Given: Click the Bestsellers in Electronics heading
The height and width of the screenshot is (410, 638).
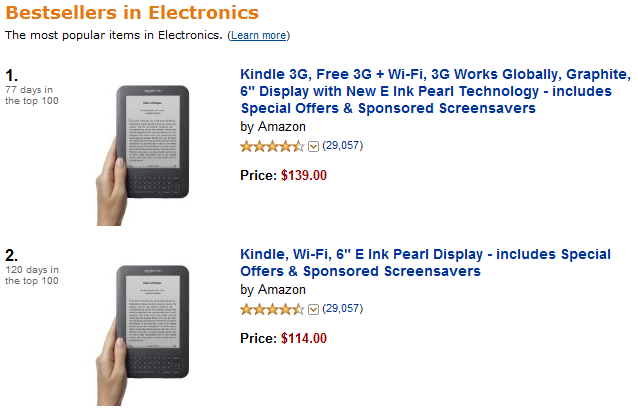Looking at the screenshot, I should (x=132, y=13).
